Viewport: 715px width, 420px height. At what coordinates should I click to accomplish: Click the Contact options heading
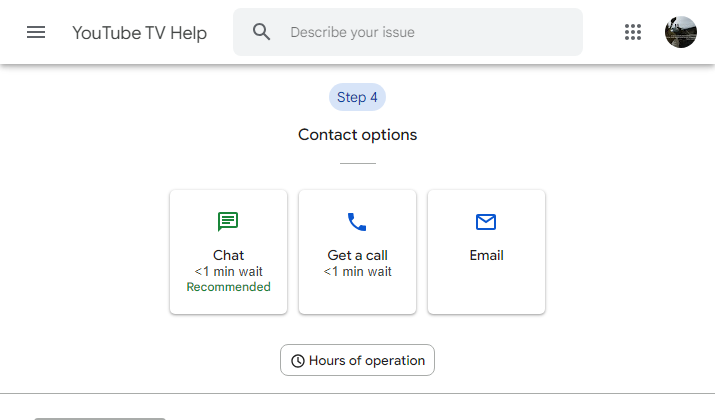point(358,135)
